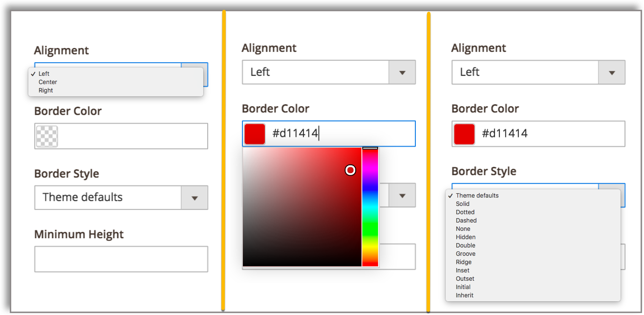Choose "Inherit" at bottom of Border Style list
Viewport: 644px width, 315px height.
point(464,295)
